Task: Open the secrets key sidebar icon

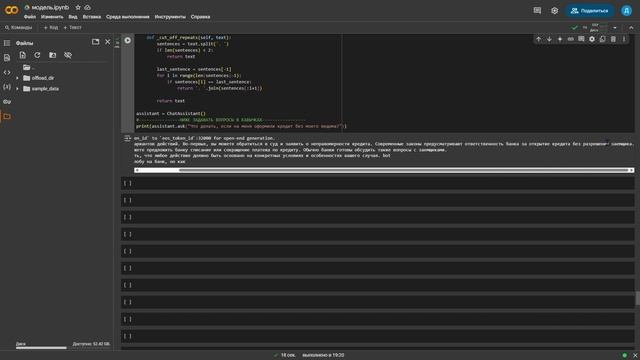Action: [7, 102]
